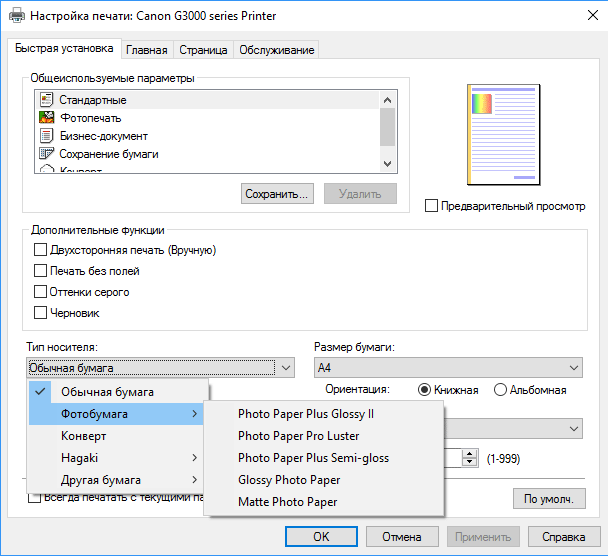This screenshot has width=608, height=556.
Task: Click the Справка button
Action: (564, 537)
